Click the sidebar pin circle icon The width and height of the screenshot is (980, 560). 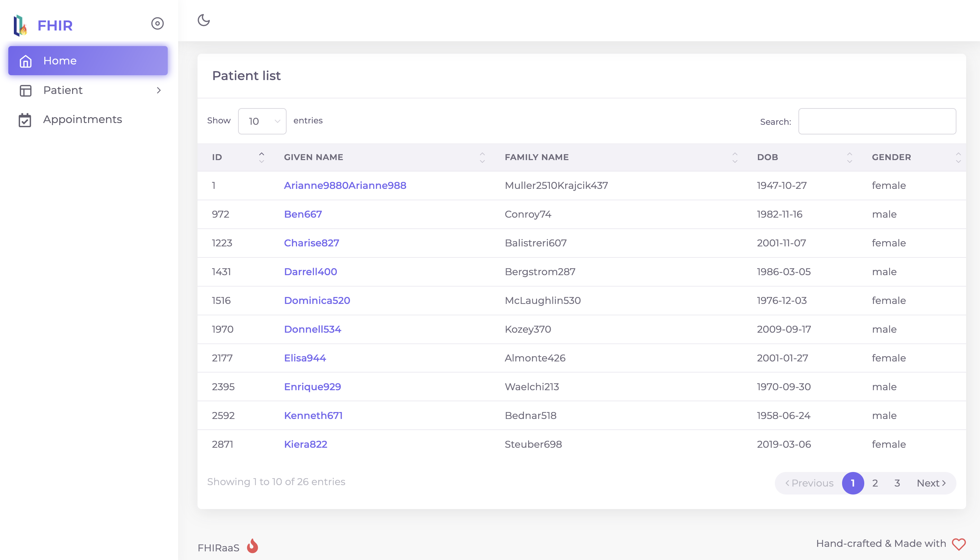(157, 24)
